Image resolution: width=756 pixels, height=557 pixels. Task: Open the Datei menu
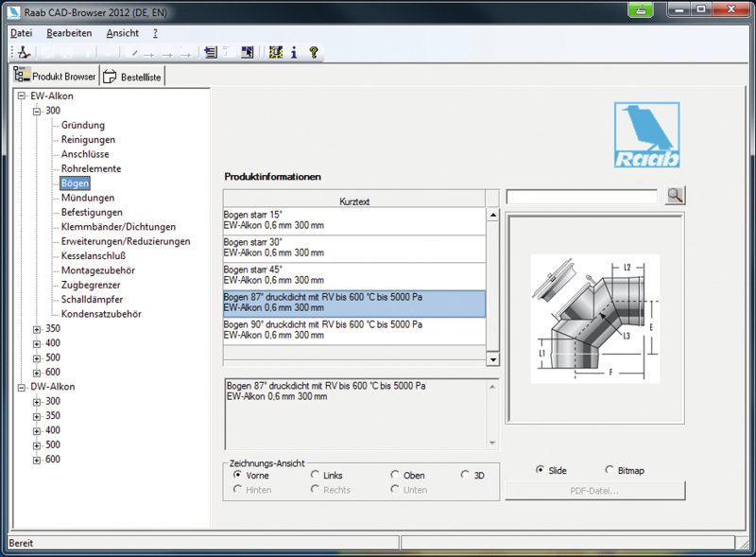coord(21,33)
